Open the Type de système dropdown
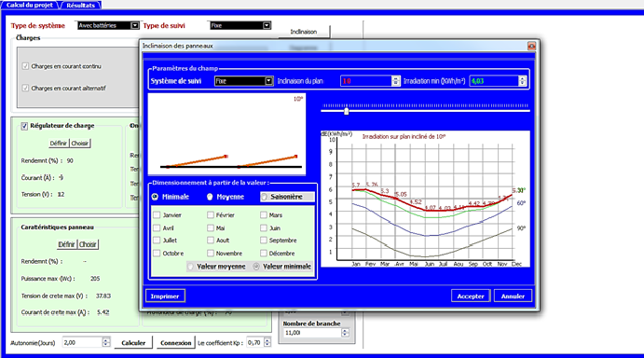This screenshot has height=358, width=644. point(108,25)
